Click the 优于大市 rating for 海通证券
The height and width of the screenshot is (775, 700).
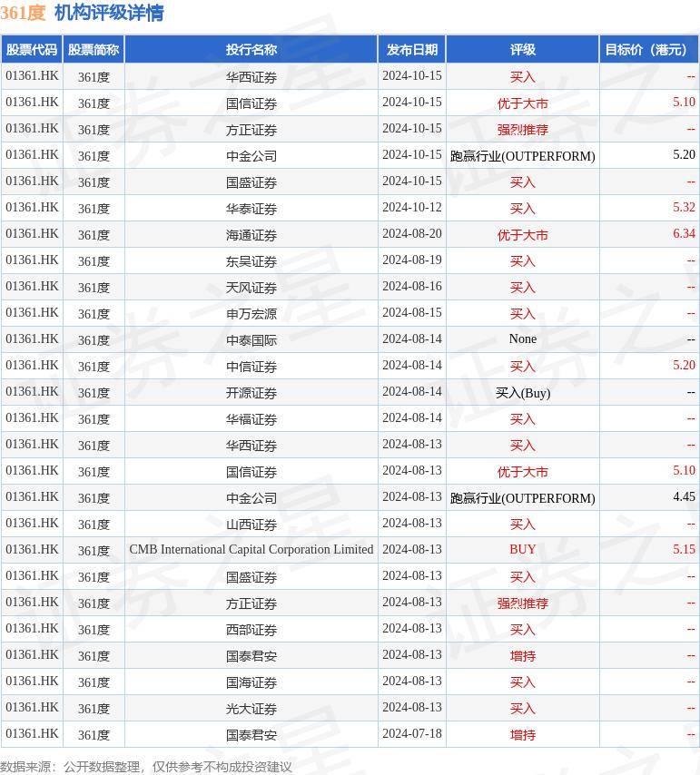[523, 235]
